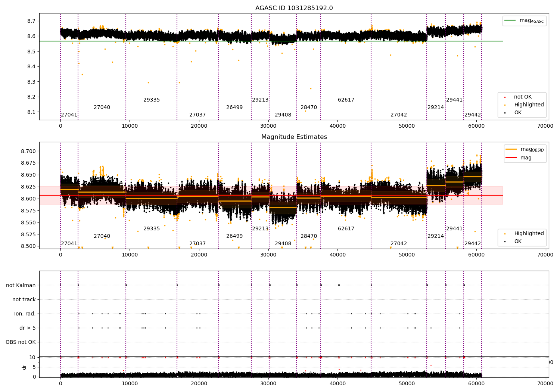
Task: Click the 'OBS not OK' axis label
Action: pyautogui.click(x=21, y=342)
